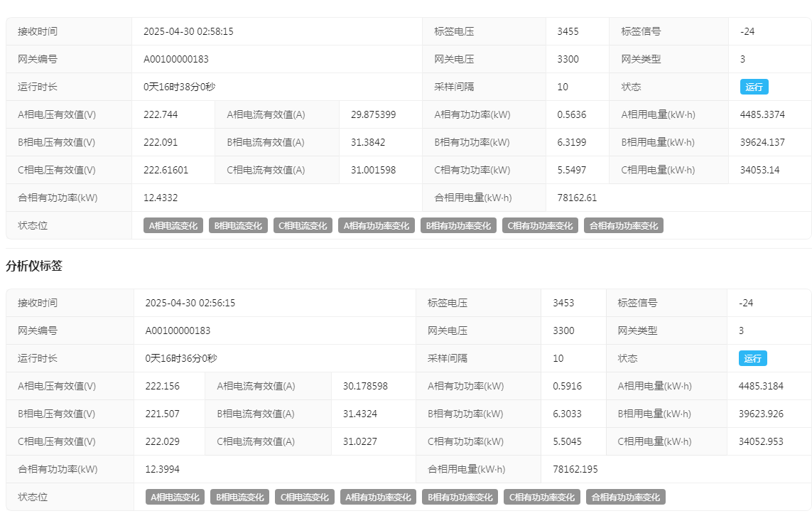Click total energy value 78162.61
The width and height of the screenshot is (812, 516).
point(577,198)
